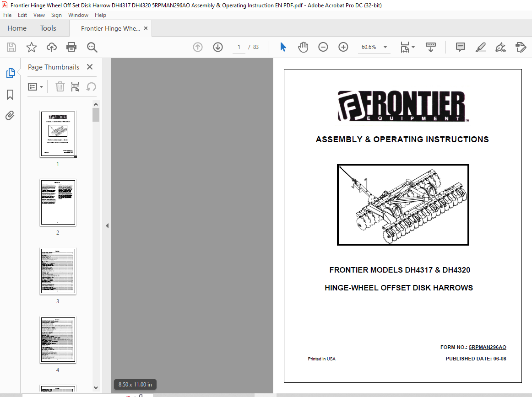The image size is (532, 397).
Task: Show Page Thumbnails panel icon in sidebar
Action: click(x=11, y=73)
